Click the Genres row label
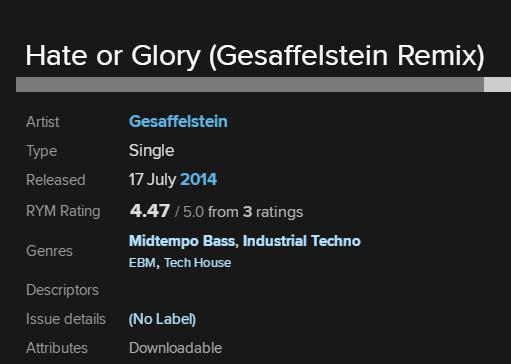Image resolution: width=511 pixels, height=364 pixels. [49, 251]
